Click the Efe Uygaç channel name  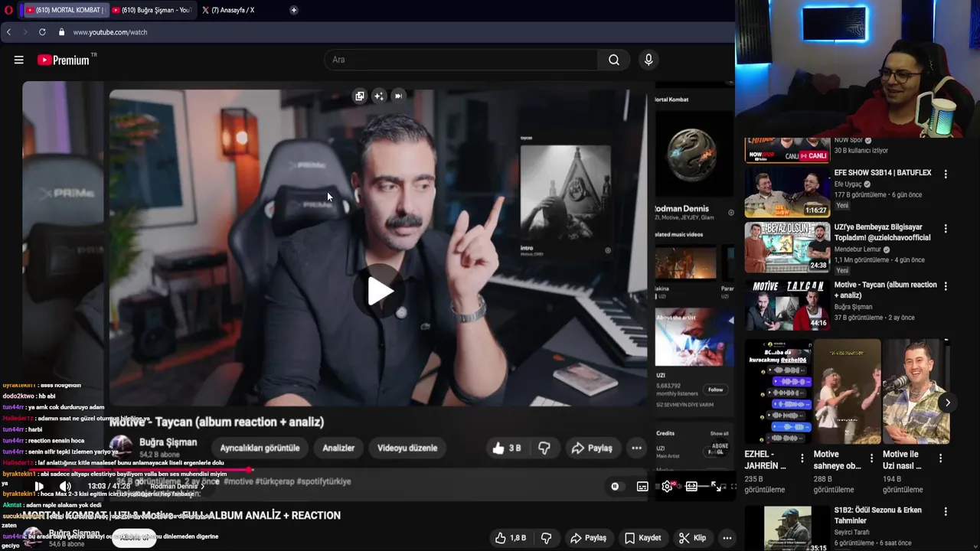pos(848,184)
